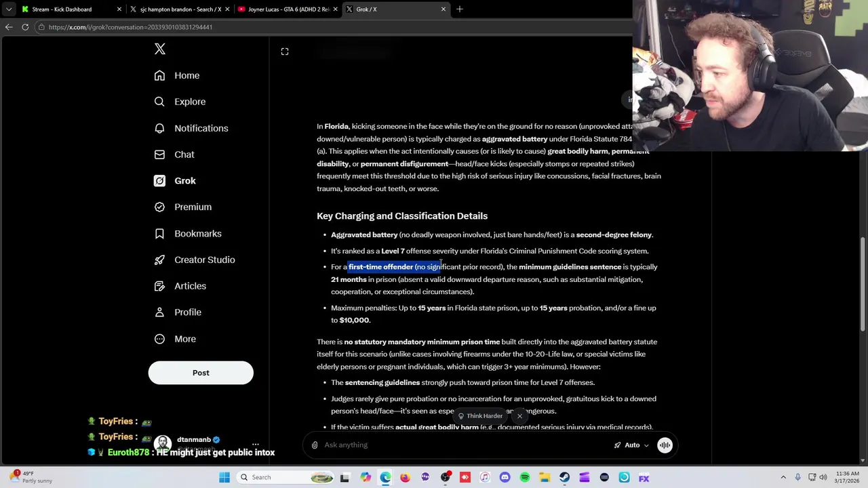This screenshot has height=488, width=868.
Task: Click the heading 'Key Charging and Classification Details'
Action: pos(402,216)
